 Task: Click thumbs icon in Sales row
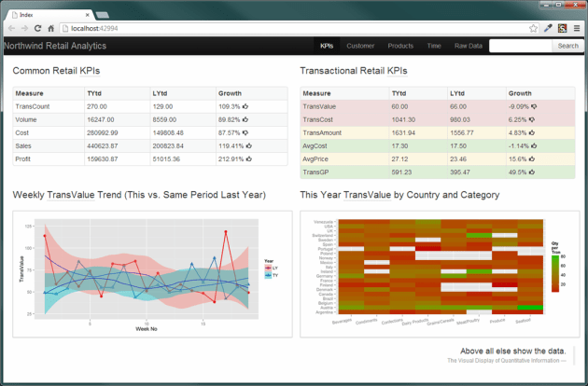[x=249, y=145]
